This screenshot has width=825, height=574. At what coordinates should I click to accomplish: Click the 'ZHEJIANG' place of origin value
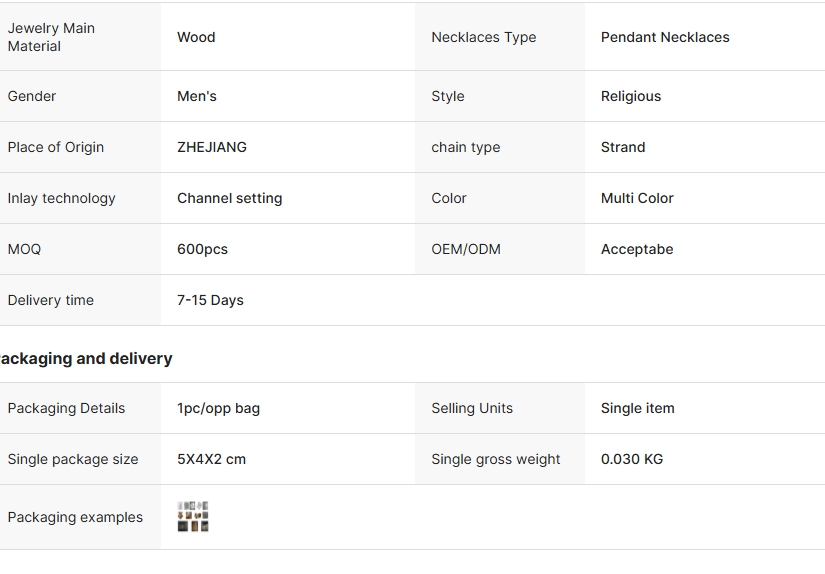point(212,147)
